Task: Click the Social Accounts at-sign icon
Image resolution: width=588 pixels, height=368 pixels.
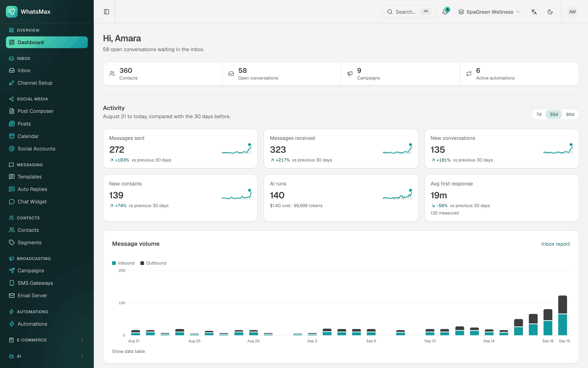Action: tap(12, 148)
